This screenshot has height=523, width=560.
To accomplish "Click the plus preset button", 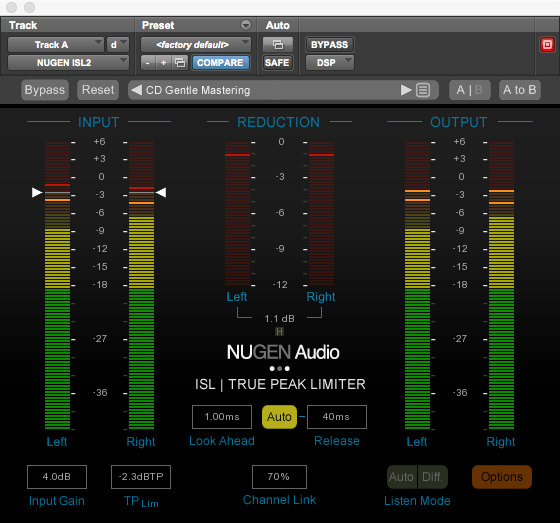I will 164,63.
